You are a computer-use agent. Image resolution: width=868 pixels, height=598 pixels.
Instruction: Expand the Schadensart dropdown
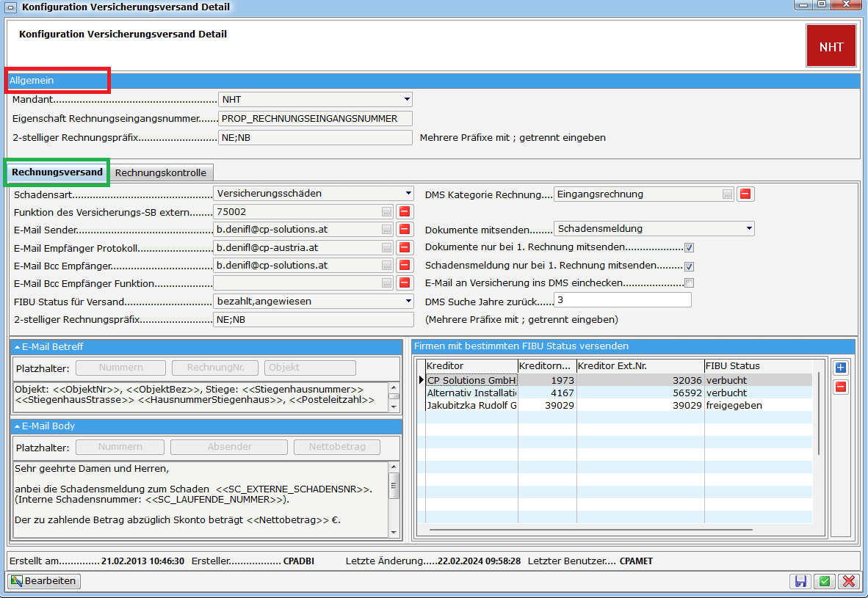click(408, 194)
